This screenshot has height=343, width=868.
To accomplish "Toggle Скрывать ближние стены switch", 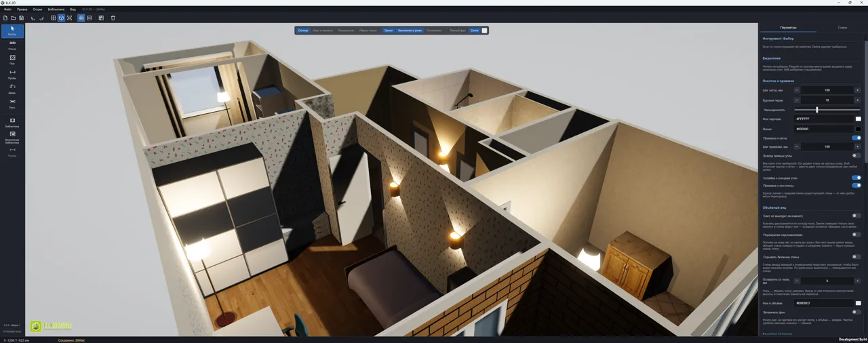I will [x=856, y=257].
